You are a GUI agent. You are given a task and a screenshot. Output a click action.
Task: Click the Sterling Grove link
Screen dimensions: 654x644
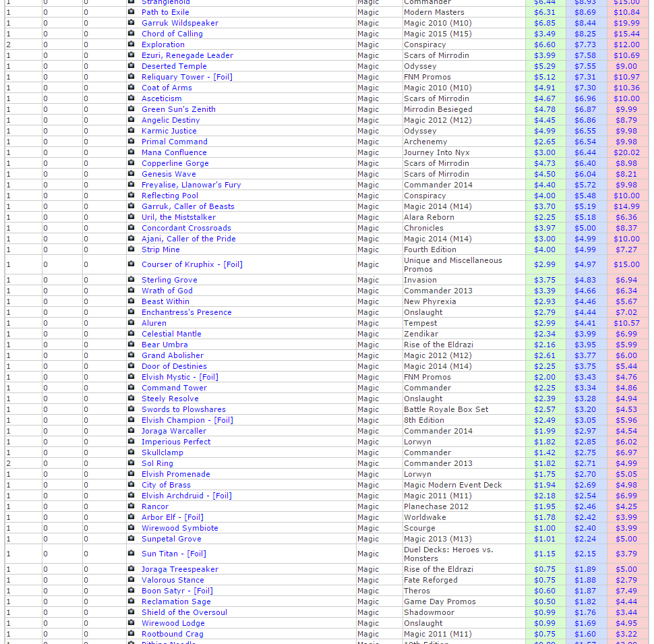pyautogui.click(x=169, y=280)
